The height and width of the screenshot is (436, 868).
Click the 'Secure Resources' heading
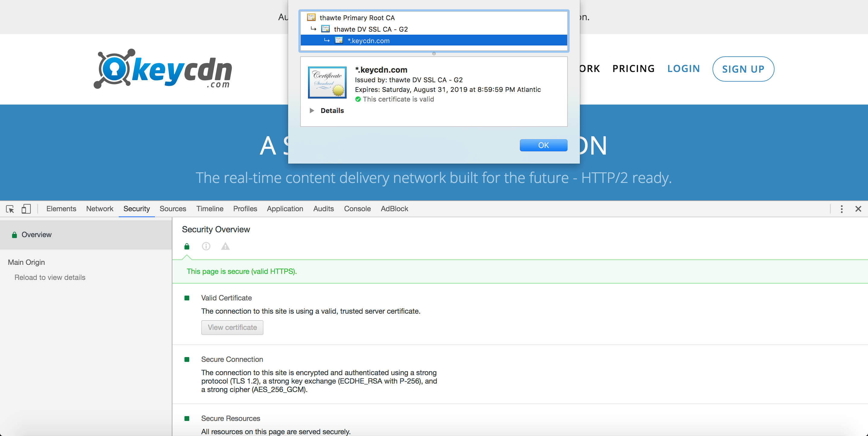point(231,419)
